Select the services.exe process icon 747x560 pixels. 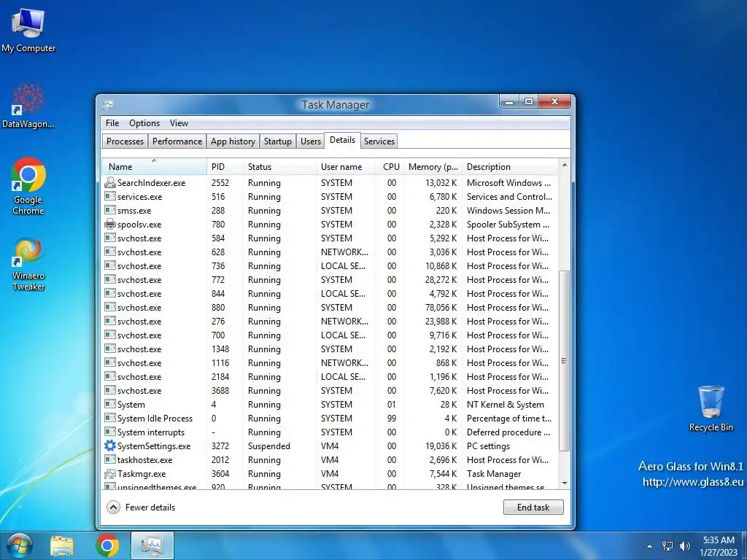(x=110, y=196)
